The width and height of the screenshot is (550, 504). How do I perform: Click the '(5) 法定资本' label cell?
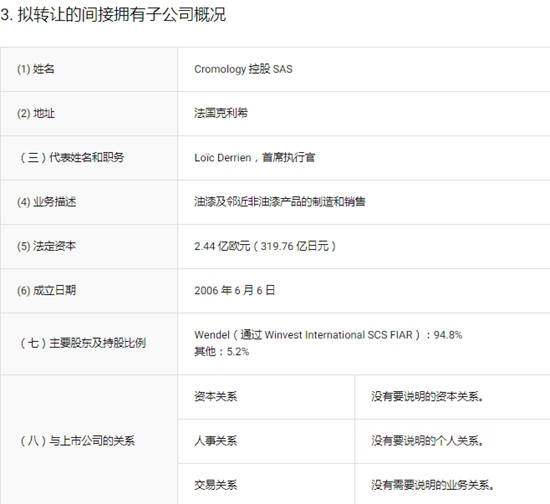(89, 246)
